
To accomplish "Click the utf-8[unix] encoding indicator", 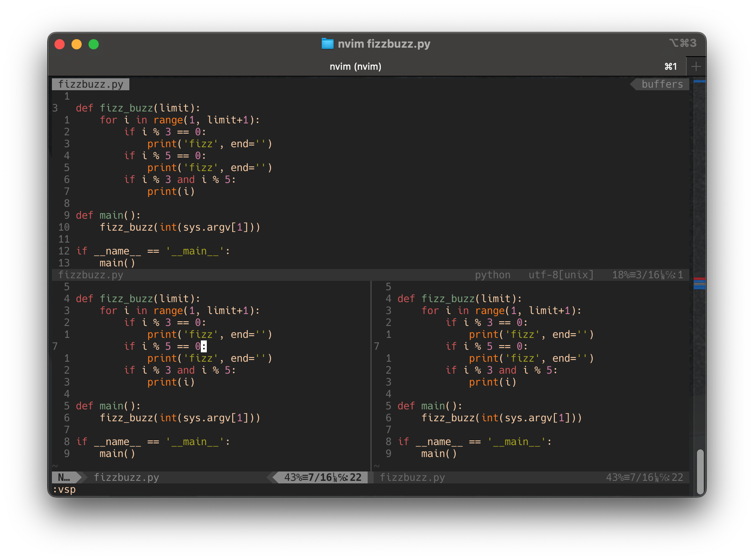I will pos(560,275).
